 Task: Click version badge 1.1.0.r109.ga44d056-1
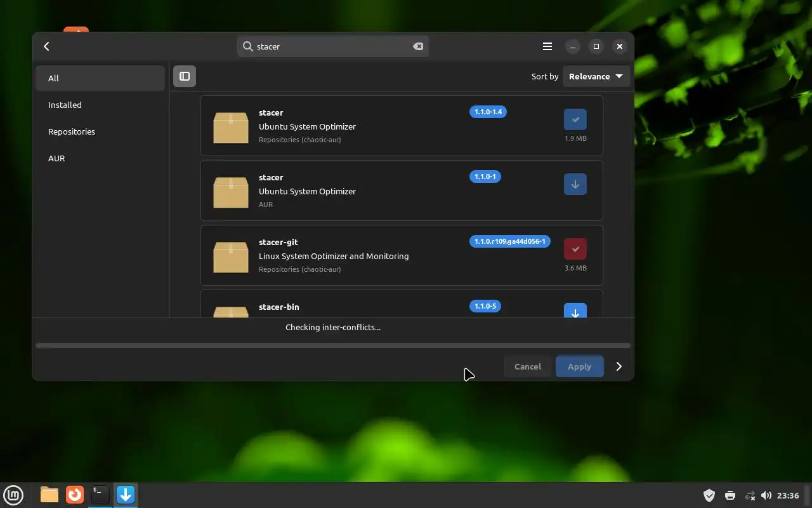510,241
